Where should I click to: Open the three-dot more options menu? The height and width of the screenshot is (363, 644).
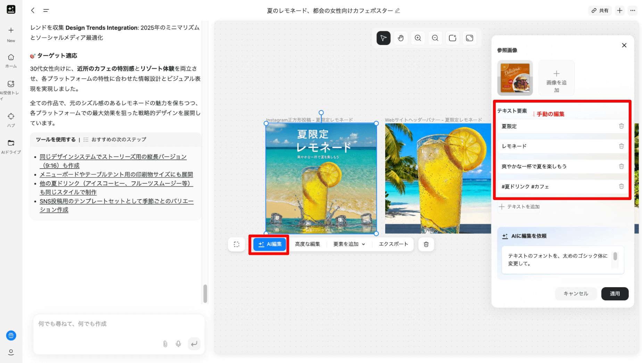633,10
